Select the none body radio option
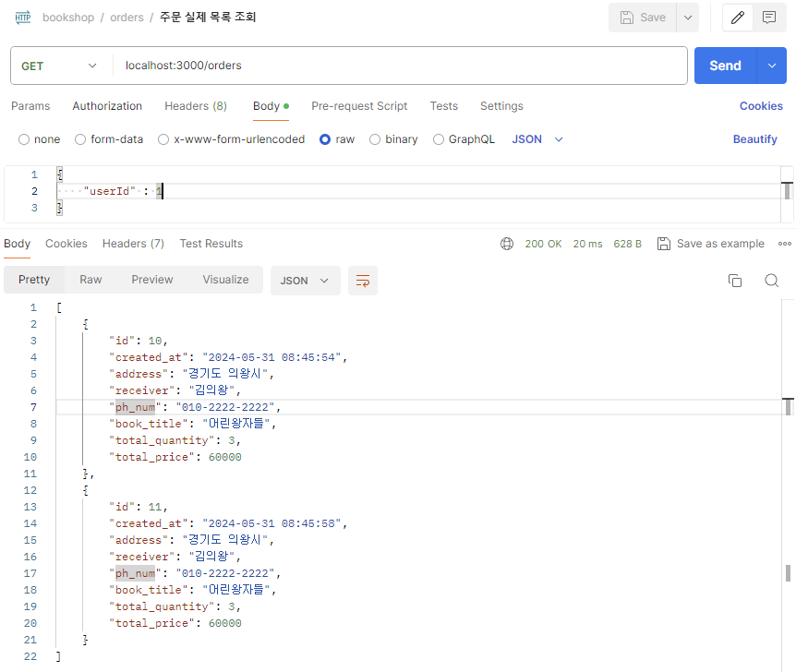 click(24, 139)
